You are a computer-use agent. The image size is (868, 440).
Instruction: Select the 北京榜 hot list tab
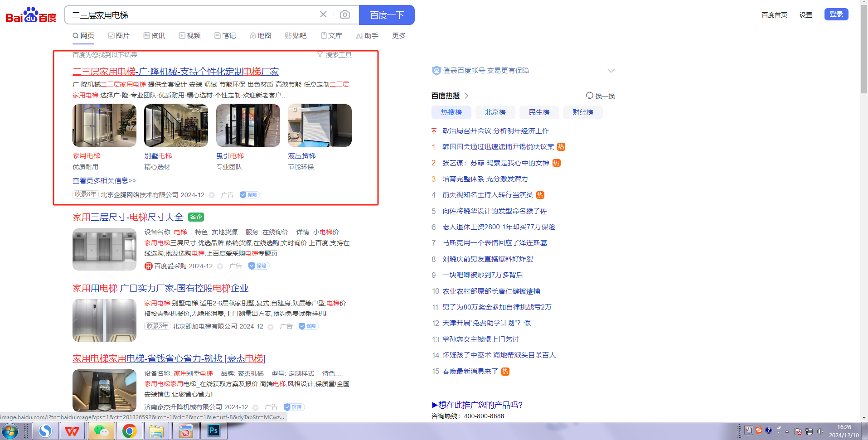495,112
